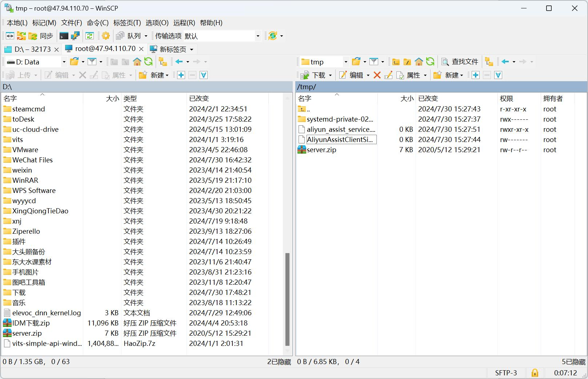The height and width of the screenshot is (379, 588).
Task: Expand the 队列 queue dropdown arrow
Action: click(146, 36)
